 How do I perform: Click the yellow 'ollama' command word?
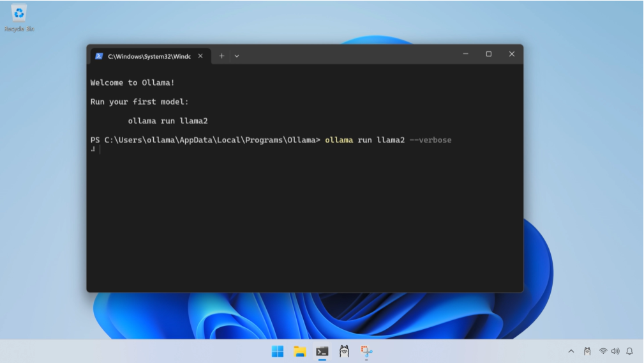(x=339, y=140)
